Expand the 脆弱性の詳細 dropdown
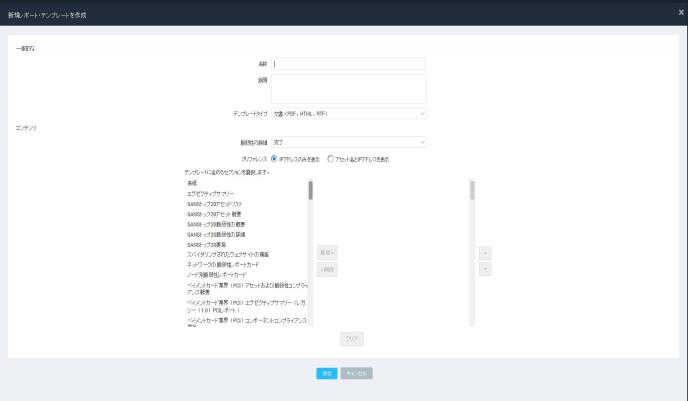This screenshot has height=401, width=688. pos(349,143)
